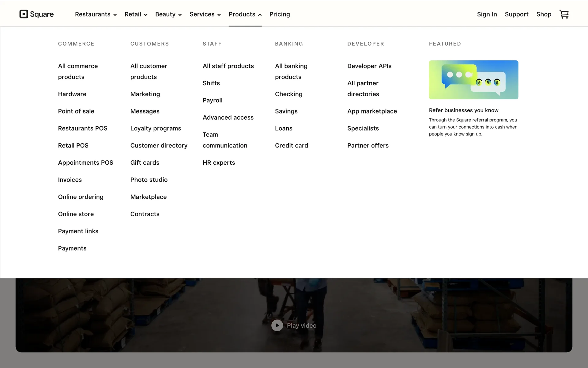Open the Shop link
The height and width of the screenshot is (368, 588).
[544, 14]
